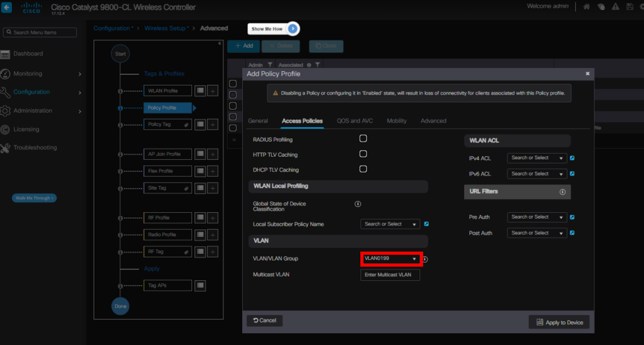Click the blue edit icon beside Local Subscriber Policy
The image size is (644, 345).
click(x=426, y=224)
